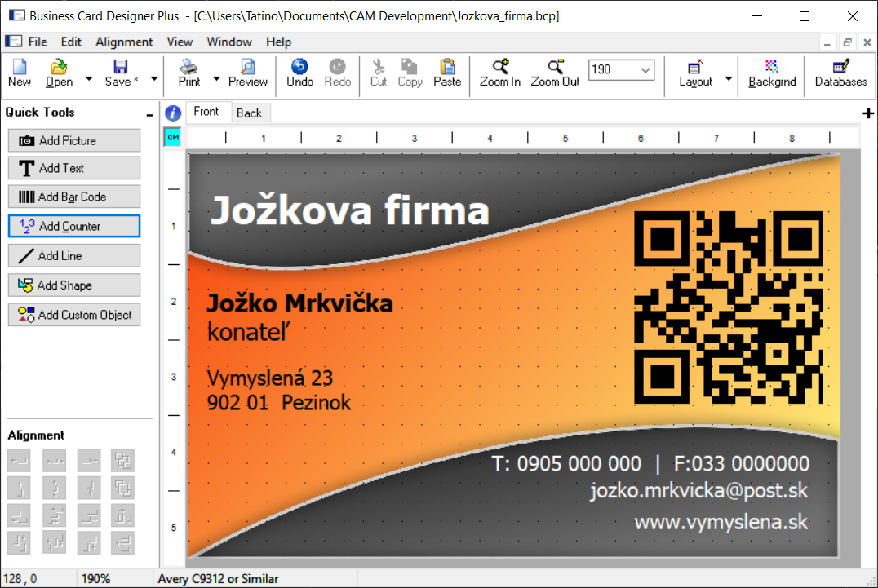Open the Alignment menu
Viewport: 878px width, 588px height.
[x=124, y=42]
